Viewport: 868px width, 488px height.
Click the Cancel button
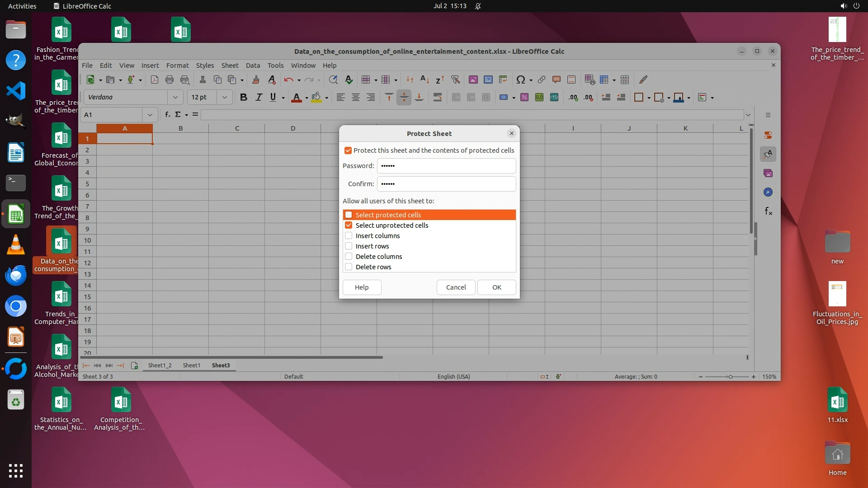click(456, 287)
